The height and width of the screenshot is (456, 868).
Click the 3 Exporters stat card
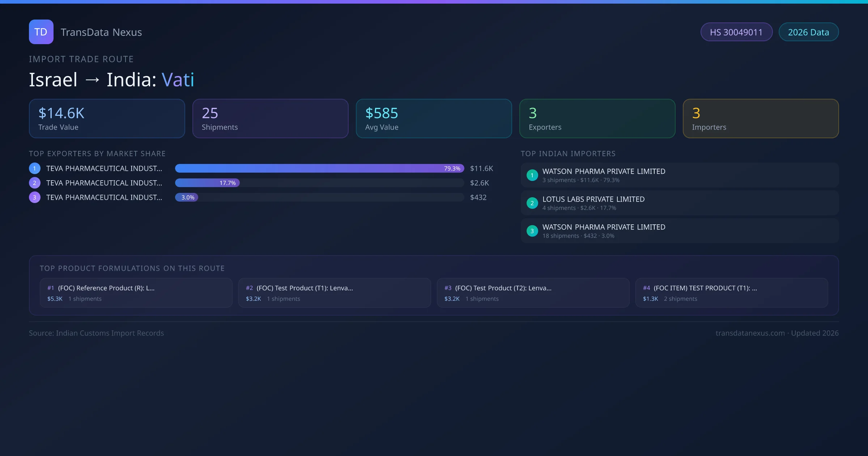click(x=597, y=119)
